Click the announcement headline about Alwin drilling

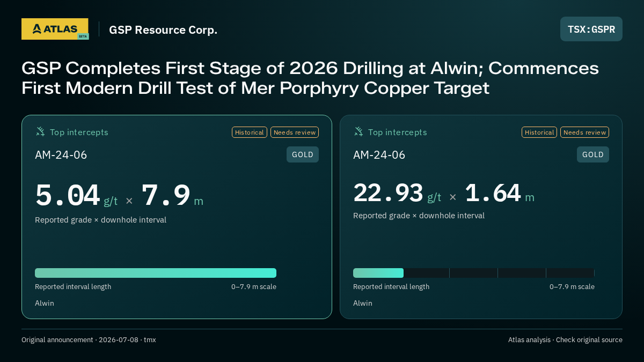(x=310, y=78)
